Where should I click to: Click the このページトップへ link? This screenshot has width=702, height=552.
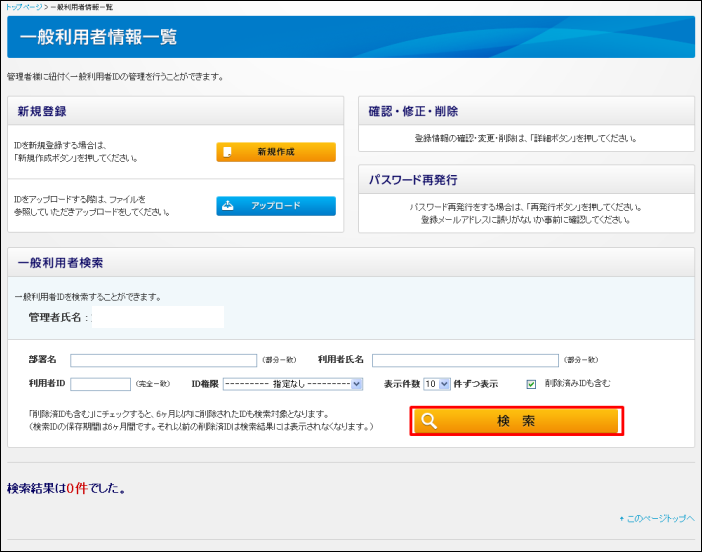point(657,518)
